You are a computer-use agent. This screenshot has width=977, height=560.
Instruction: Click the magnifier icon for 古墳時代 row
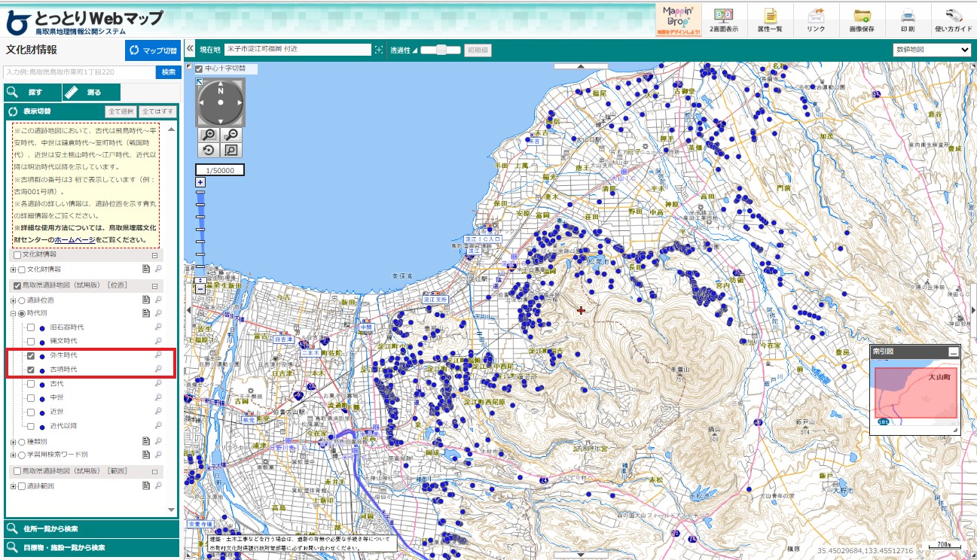click(158, 369)
